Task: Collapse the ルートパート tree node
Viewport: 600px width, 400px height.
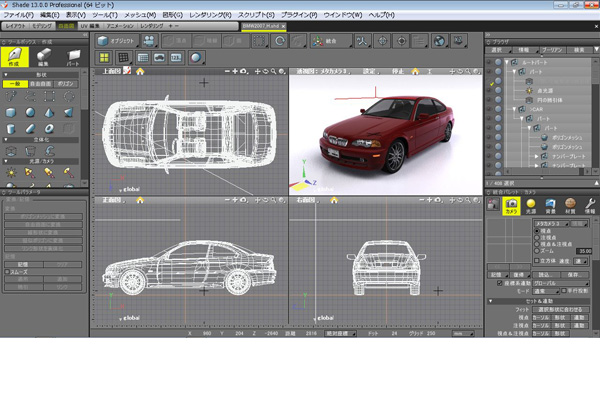Action: pos(507,62)
